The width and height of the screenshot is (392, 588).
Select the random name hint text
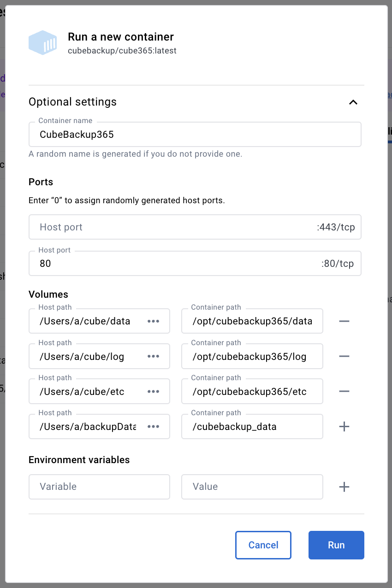click(x=136, y=154)
